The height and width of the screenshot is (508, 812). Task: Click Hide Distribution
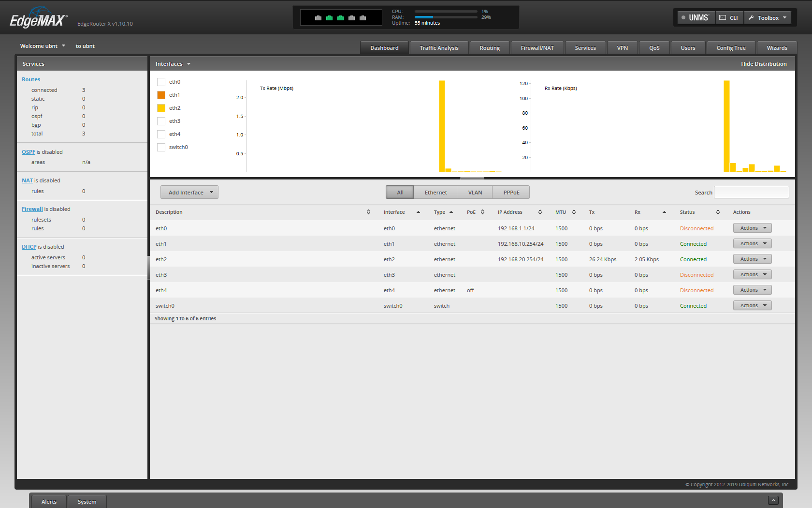point(764,64)
